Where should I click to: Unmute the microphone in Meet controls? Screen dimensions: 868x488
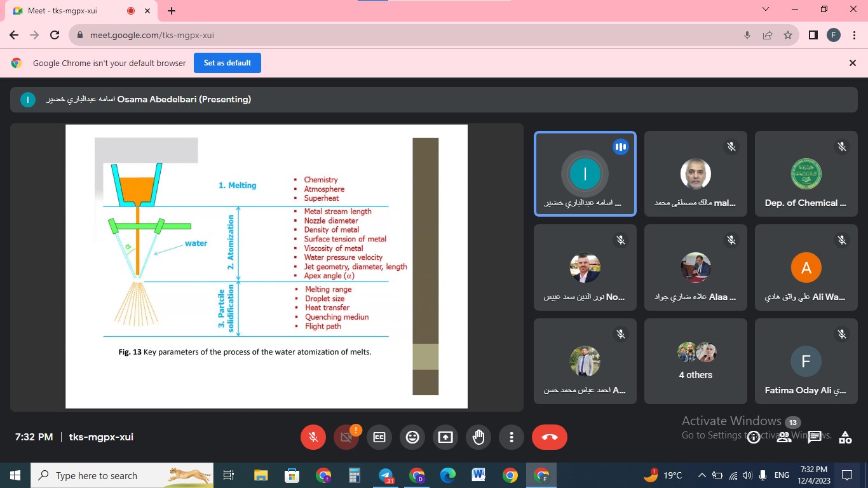pyautogui.click(x=313, y=437)
